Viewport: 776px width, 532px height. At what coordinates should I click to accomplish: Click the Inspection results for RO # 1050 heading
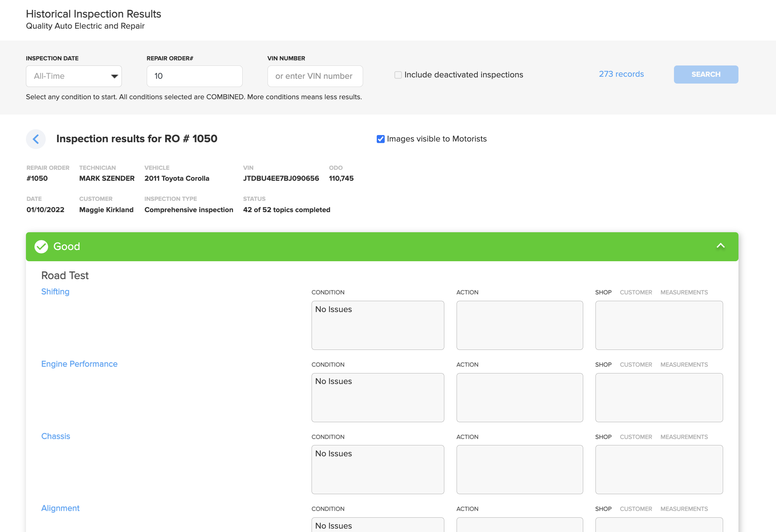[x=136, y=139]
